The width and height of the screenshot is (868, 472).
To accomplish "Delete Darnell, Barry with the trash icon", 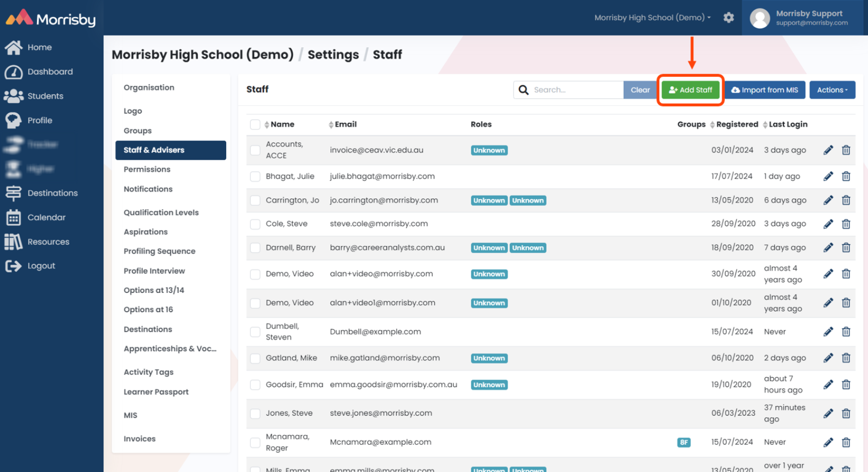I will pyautogui.click(x=846, y=248).
